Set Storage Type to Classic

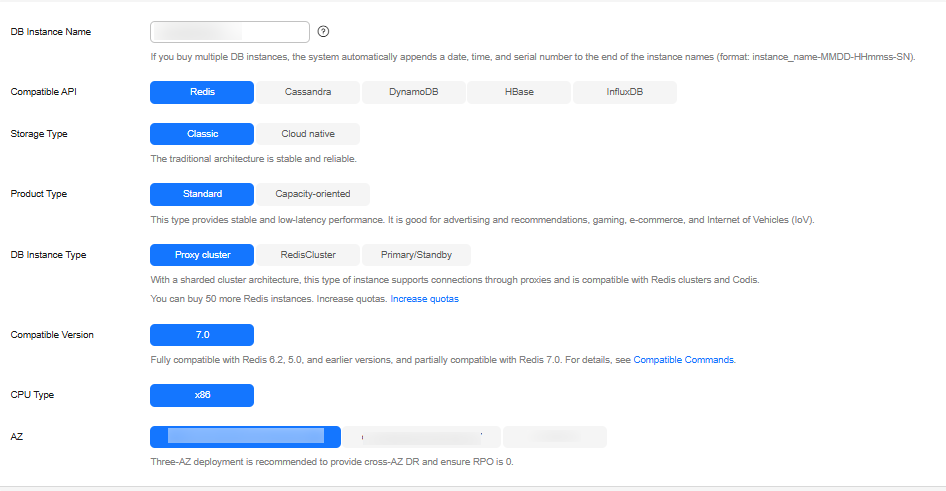202,134
